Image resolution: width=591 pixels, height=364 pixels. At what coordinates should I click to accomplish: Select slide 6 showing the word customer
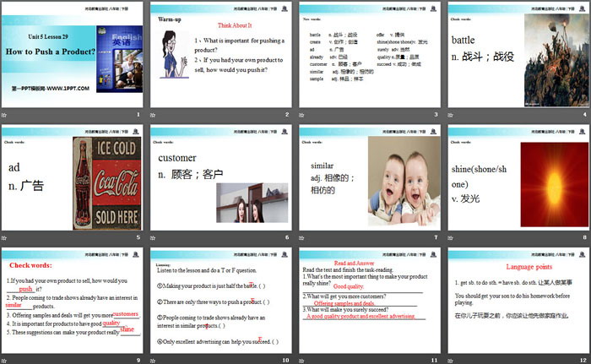221,177
